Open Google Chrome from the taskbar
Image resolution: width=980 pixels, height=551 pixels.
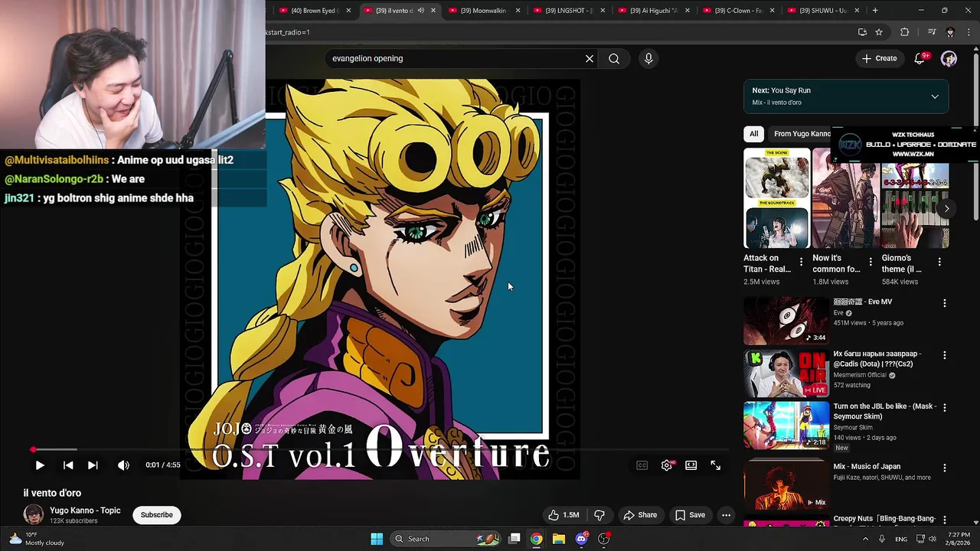(x=536, y=539)
